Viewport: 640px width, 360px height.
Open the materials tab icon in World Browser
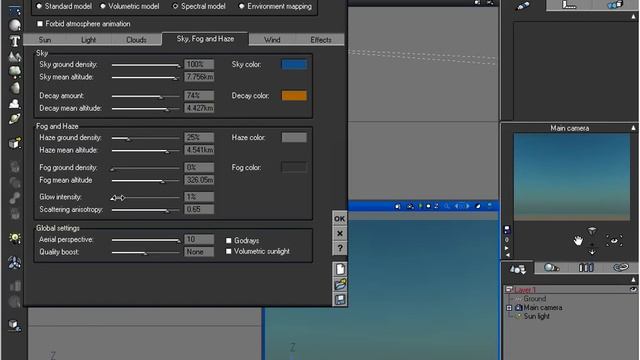pyautogui.click(x=551, y=268)
